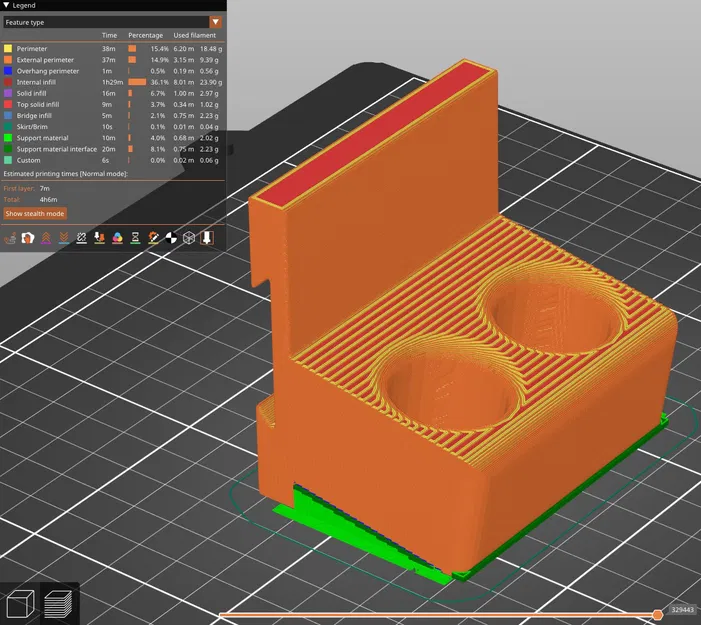
Task: Toggle External perimeter visibility in legend
Action: [x=113, y=59]
